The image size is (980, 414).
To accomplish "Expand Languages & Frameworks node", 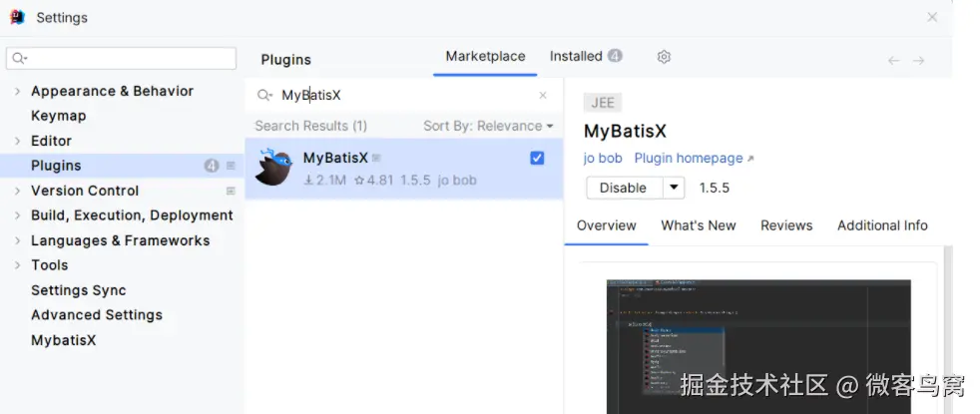I will point(18,240).
